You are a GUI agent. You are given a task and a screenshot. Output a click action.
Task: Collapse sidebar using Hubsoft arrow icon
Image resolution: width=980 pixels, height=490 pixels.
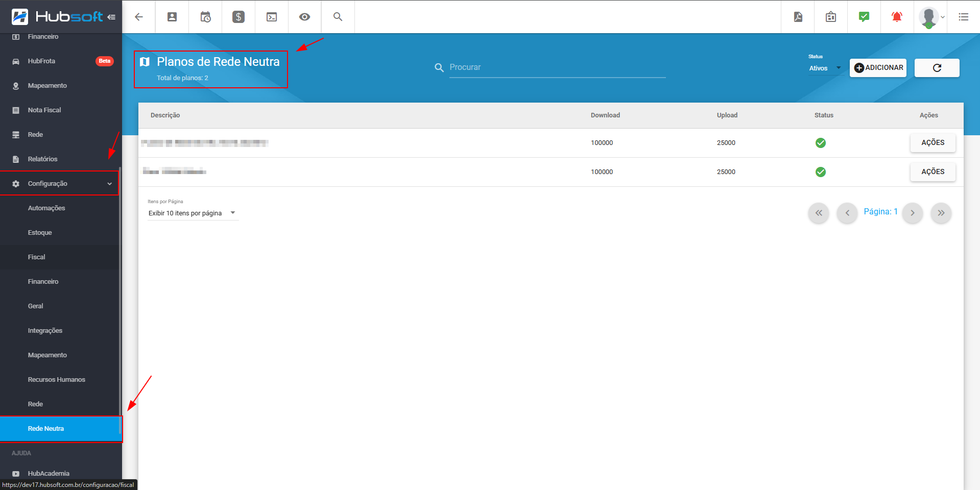click(111, 17)
